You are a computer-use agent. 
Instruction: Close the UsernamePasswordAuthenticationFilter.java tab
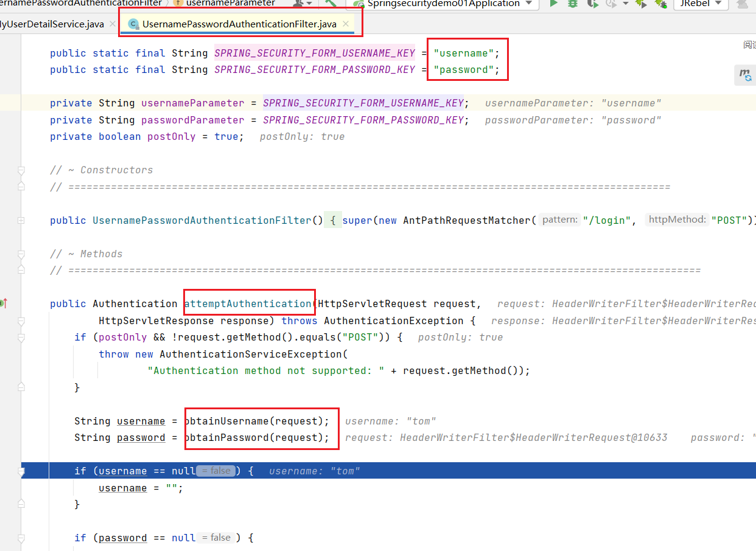click(x=346, y=24)
